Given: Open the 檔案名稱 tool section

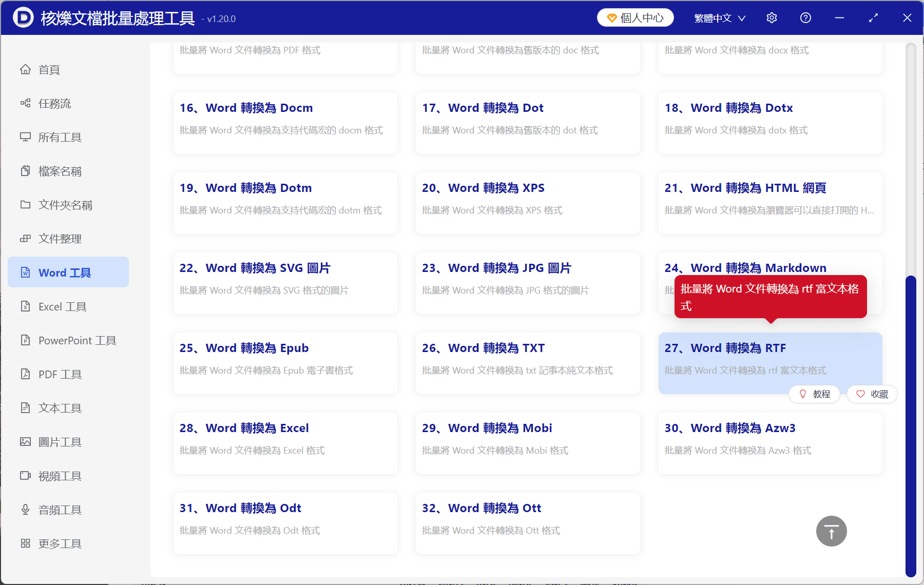Looking at the screenshot, I should pyautogui.click(x=60, y=171).
